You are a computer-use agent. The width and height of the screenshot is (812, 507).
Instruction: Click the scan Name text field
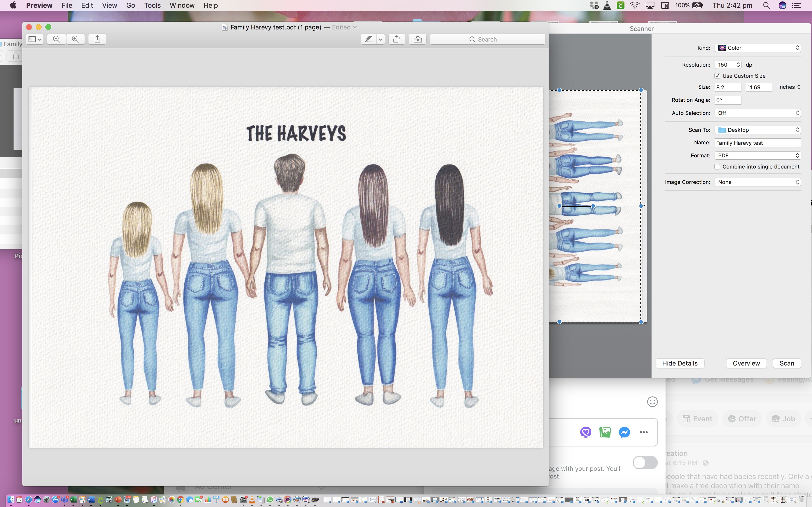tap(757, 143)
